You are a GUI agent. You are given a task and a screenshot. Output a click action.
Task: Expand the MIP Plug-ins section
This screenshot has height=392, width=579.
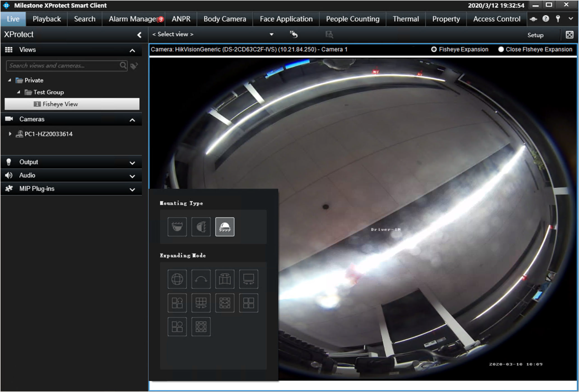pos(132,190)
